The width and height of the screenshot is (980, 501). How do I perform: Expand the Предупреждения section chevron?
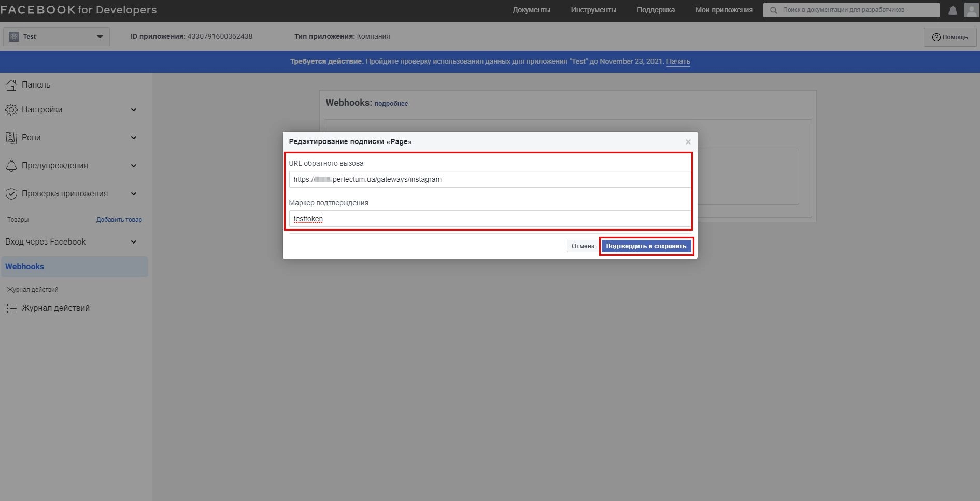click(x=134, y=166)
